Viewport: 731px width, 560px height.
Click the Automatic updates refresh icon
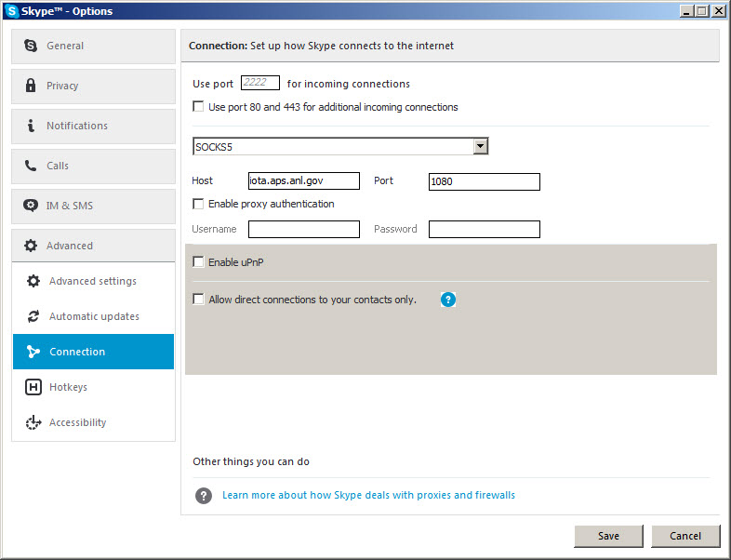coord(33,316)
